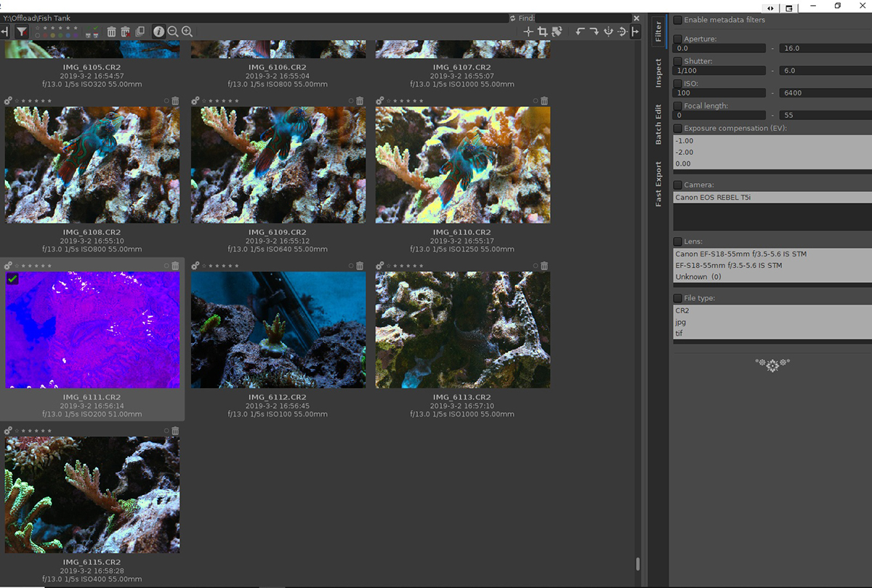Select the IMG_6112.CR2 thumbnail
Viewport: 872px width, 588px height.
278,330
